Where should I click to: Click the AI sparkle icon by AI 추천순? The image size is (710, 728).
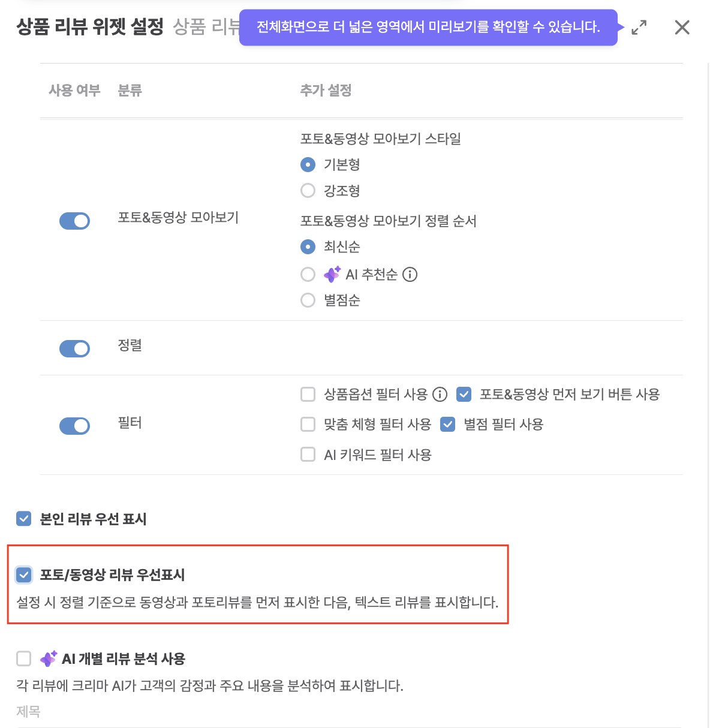332,275
